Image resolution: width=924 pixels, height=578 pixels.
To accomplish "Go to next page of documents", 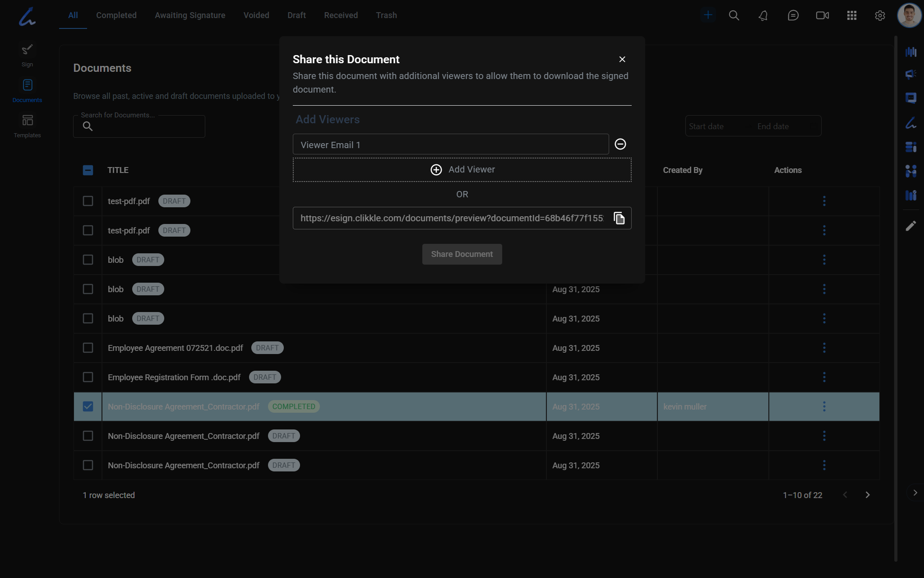I will (867, 495).
